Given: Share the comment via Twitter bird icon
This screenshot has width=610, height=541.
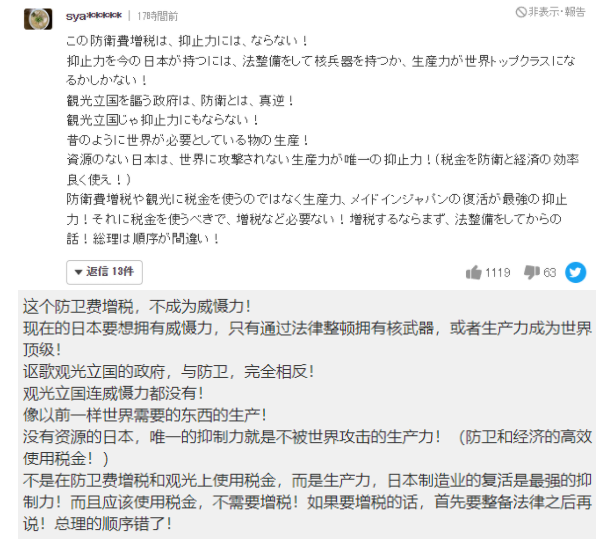Looking at the screenshot, I should pyautogui.click(x=575, y=272).
